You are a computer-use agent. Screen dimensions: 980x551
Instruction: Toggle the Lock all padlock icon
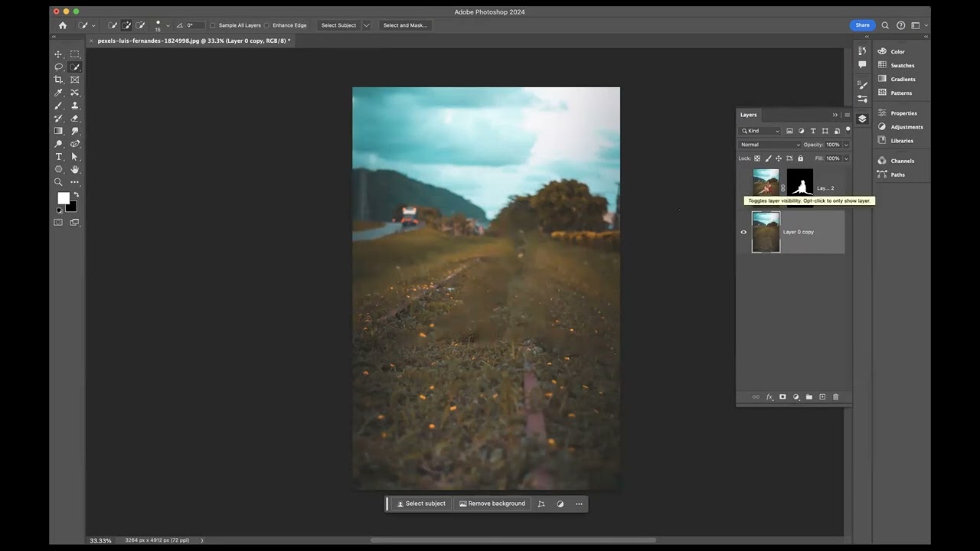point(800,158)
